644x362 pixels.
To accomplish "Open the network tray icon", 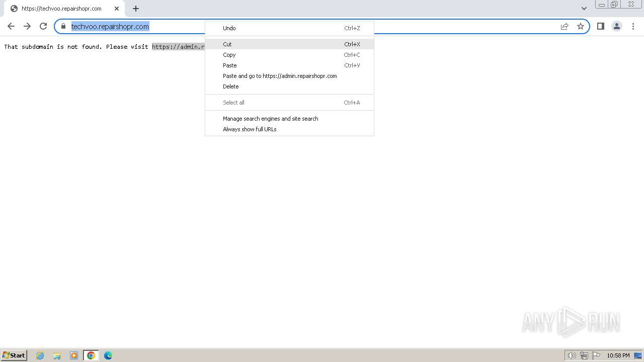I will [x=584, y=355].
